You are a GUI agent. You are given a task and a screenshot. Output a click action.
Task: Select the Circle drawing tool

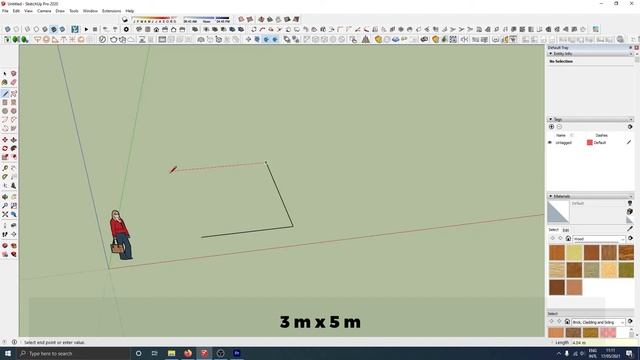(x=5, y=111)
